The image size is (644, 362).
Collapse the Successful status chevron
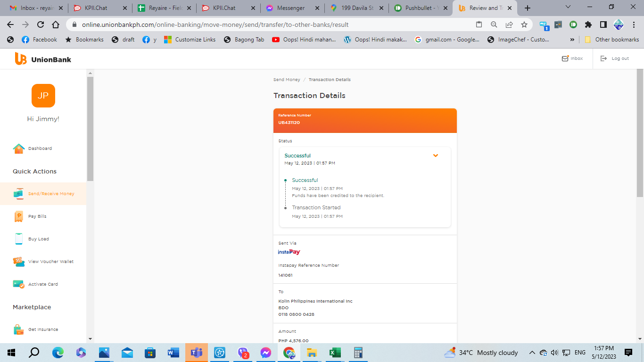[436, 156]
